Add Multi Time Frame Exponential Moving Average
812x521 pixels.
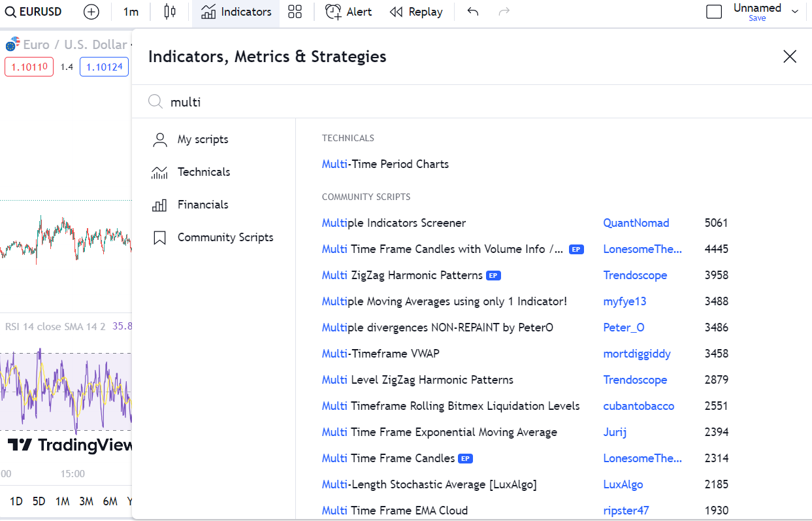440,432
